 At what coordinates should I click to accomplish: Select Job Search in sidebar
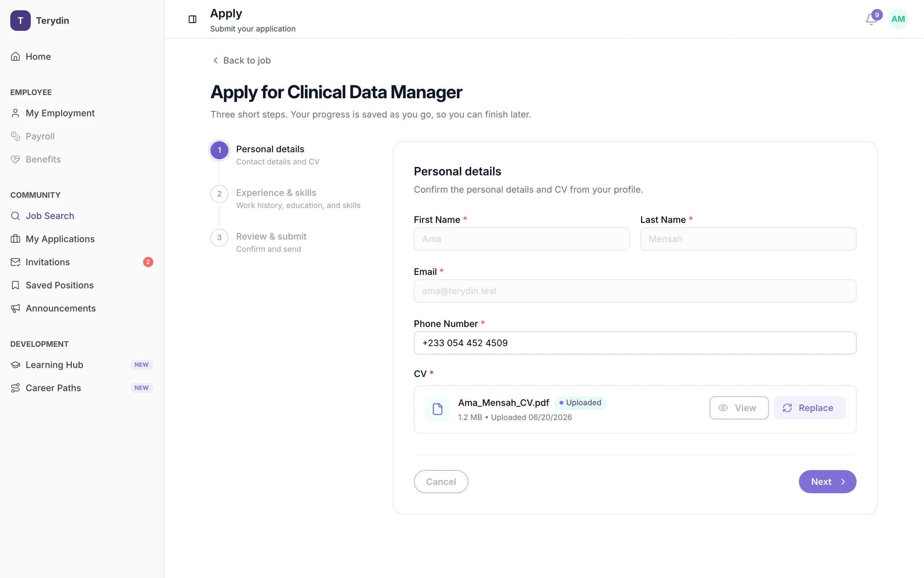click(82, 216)
